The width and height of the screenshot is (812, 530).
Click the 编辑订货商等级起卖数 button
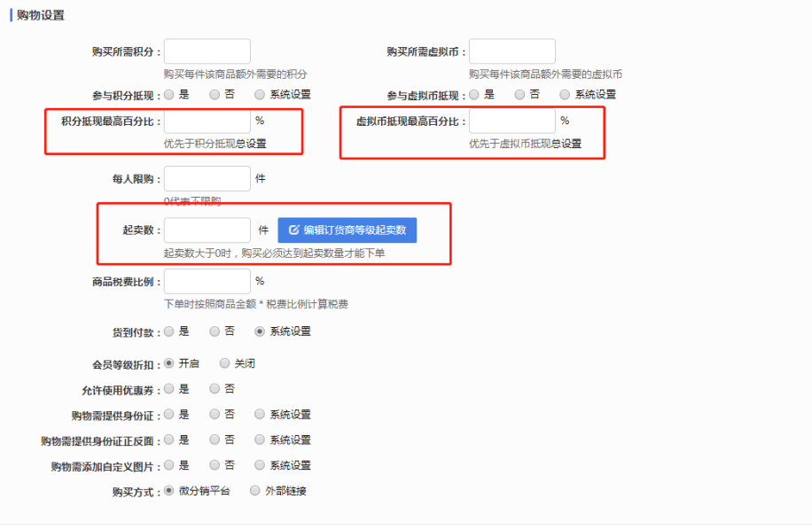pos(346,230)
